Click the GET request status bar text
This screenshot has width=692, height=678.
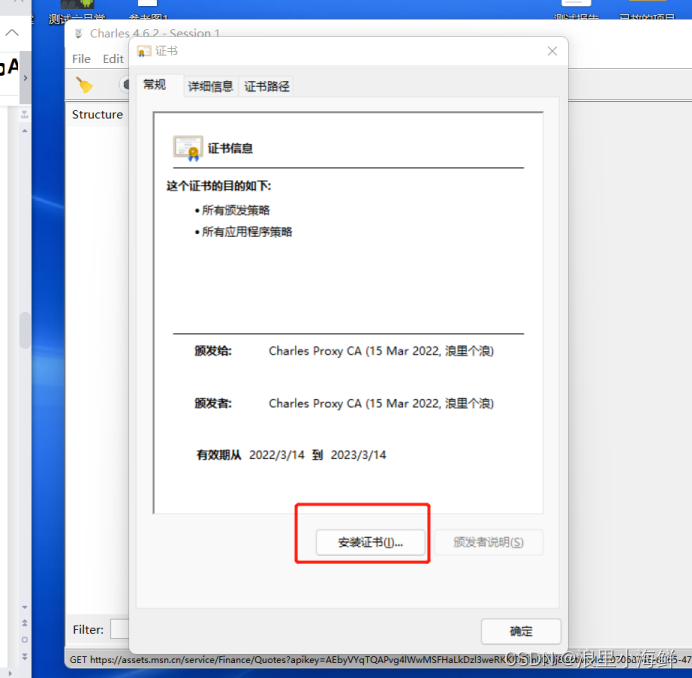coord(380,659)
